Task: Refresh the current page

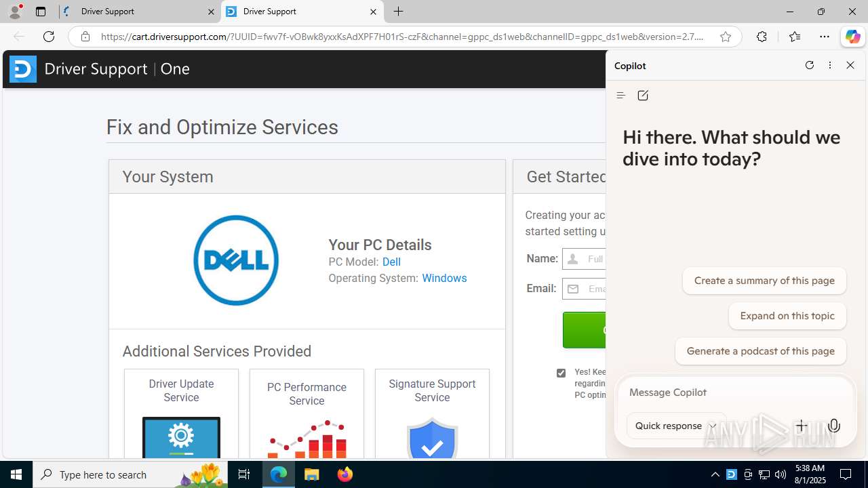Action: click(49, 37)
